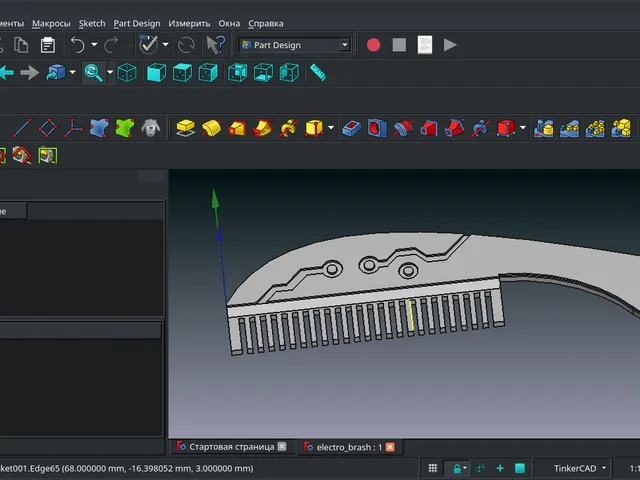Open the Part Design menu

[x=137, y=24]
